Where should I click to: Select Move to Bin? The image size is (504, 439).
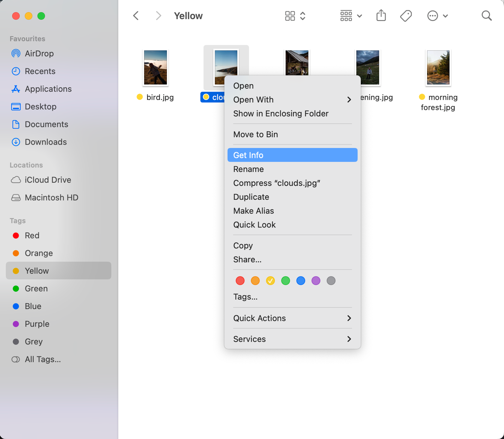255,134
